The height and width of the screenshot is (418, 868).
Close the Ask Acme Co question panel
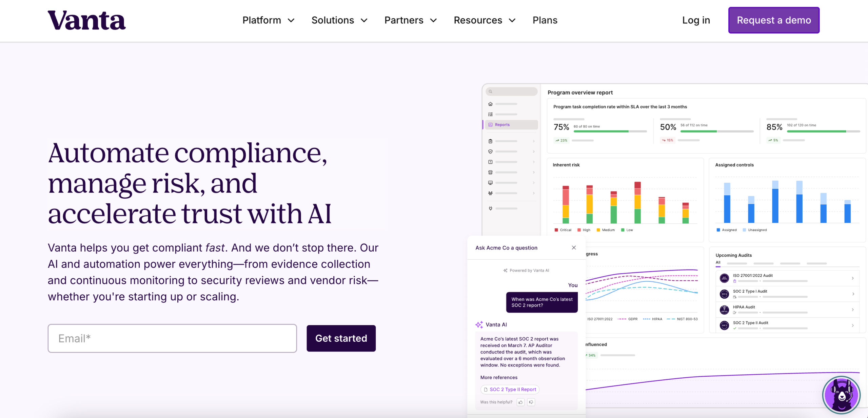[574, 248]
